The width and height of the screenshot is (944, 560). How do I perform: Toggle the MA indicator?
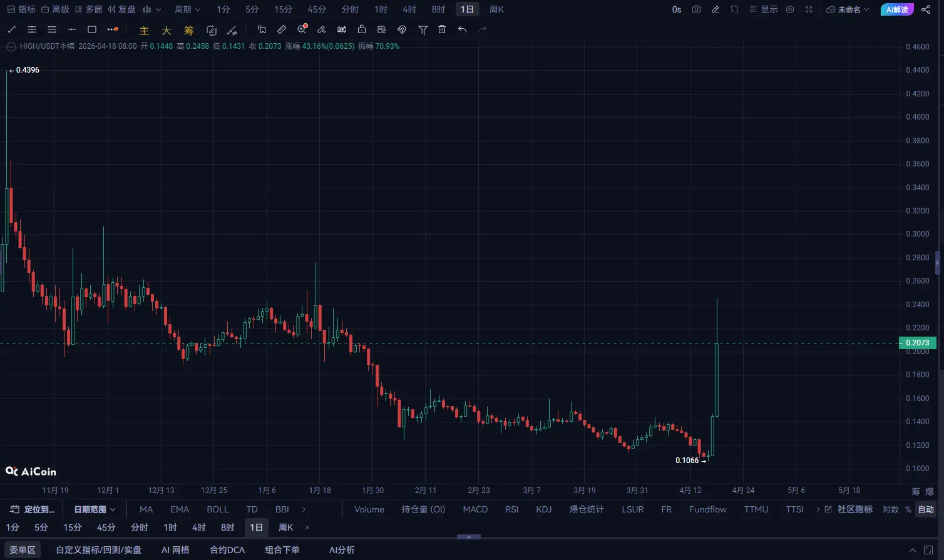(x=146, y=509)
